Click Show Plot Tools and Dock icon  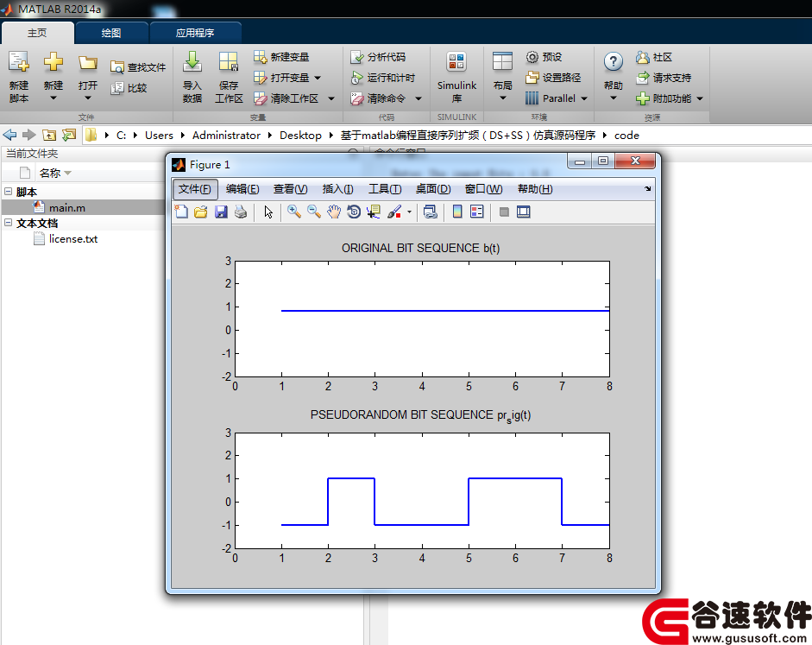(524, 212)
